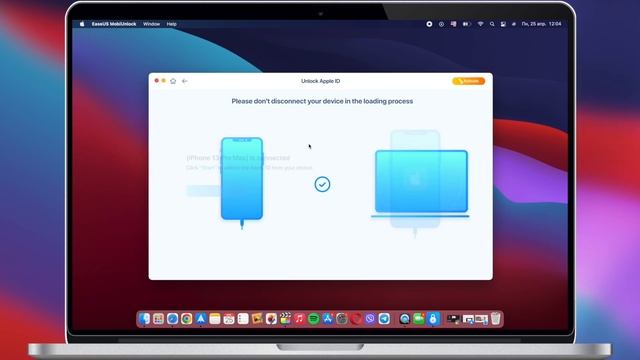Click the checkmark circle in the center
Viewport: 640px width, 360px height.
322,184
